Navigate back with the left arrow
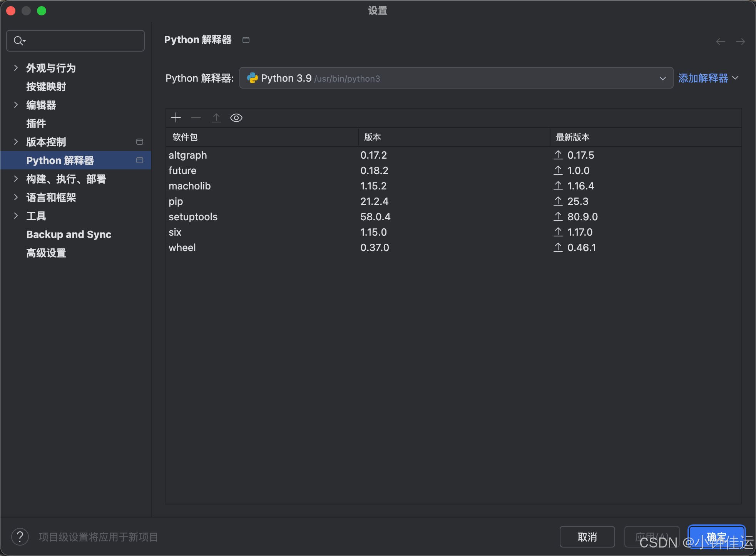Image resolution: width=756 pixels, height=556 pixels. coord(720,41)
